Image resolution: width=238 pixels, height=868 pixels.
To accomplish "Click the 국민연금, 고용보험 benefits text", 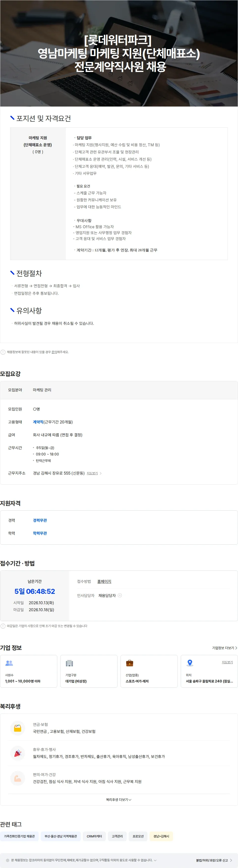I will (64, 731).
